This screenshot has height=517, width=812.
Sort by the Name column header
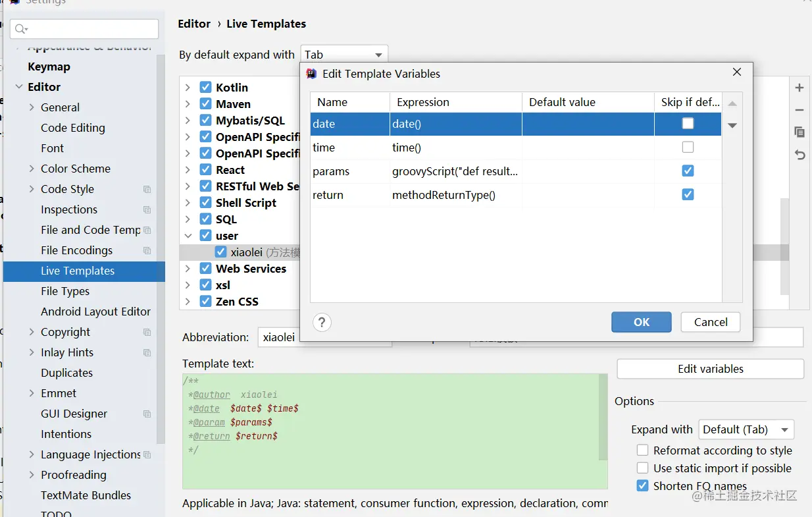pos(350,102)
